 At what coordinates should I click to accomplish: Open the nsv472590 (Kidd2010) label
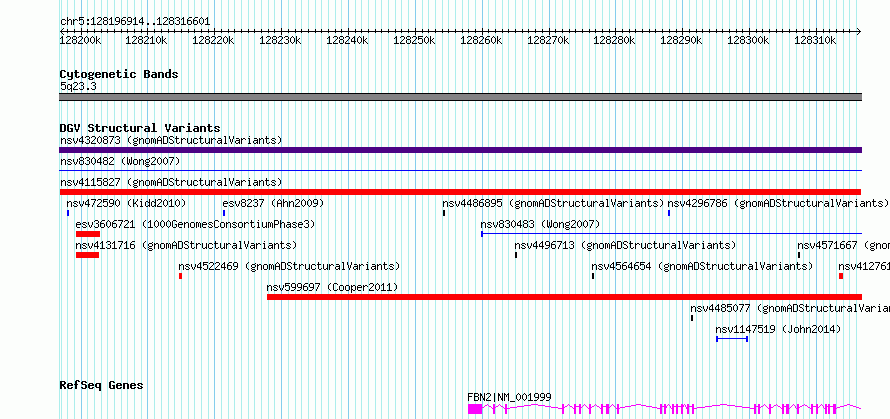[x=126, y=203]
